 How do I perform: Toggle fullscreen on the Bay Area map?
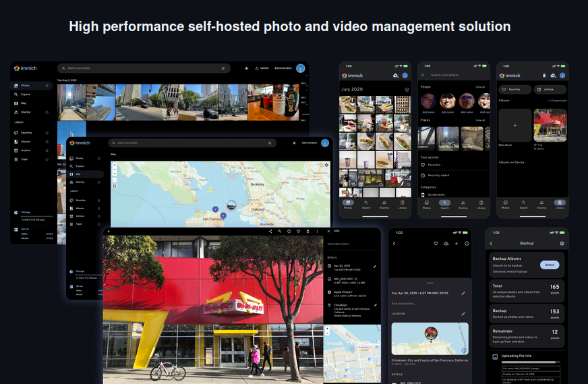115,186
